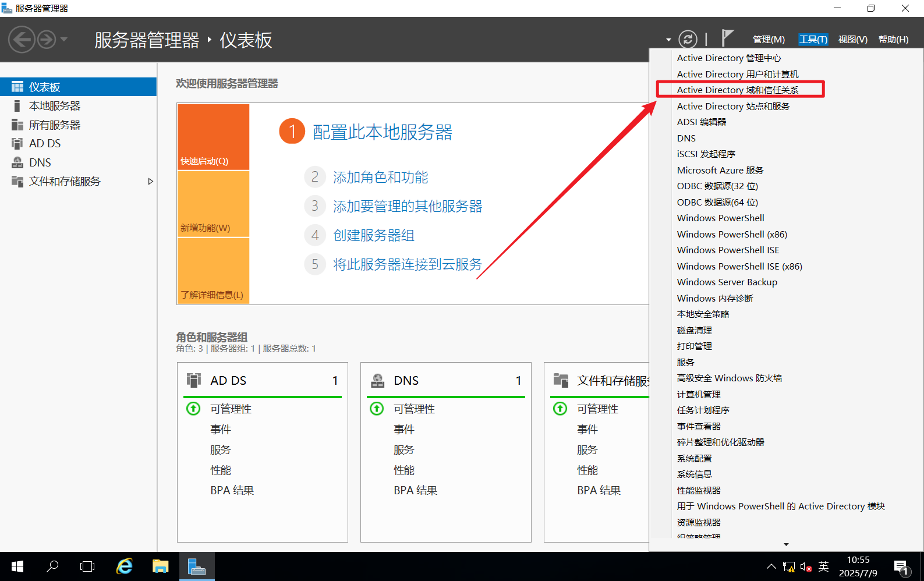This screenshot has width=924, height=581.
Task: Open 添加角色和功能 link
Action: pyautogui.click(x=381, y=177)
